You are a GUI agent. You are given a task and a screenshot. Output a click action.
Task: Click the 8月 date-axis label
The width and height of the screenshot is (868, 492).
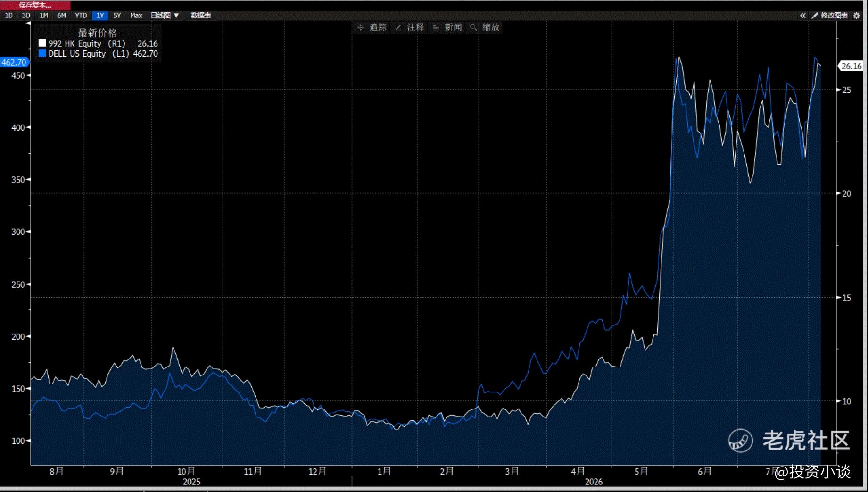[57, 471]
